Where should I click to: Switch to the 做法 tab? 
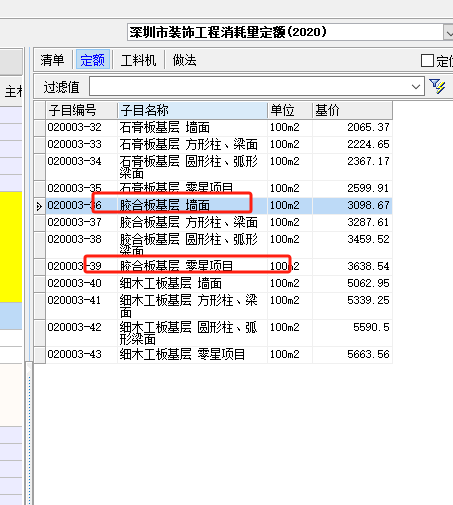184,60
